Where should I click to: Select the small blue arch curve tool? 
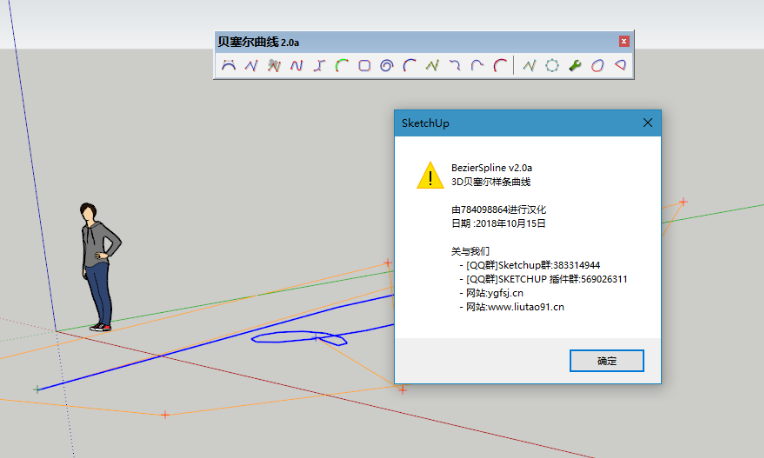click(478, 65)
